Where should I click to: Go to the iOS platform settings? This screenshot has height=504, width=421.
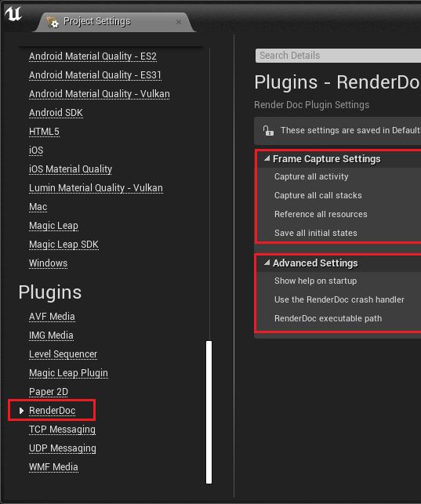36,150
